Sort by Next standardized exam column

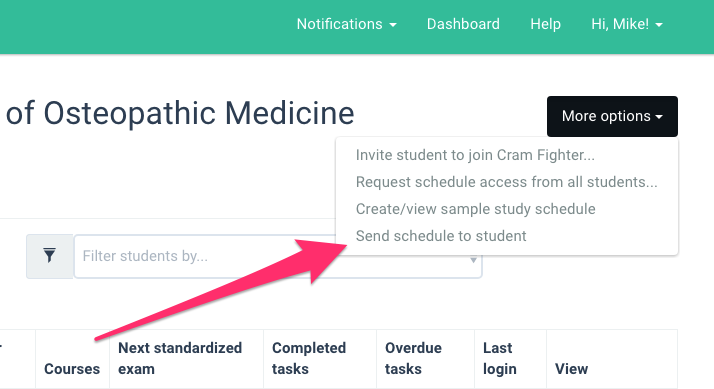click(180, 358)
